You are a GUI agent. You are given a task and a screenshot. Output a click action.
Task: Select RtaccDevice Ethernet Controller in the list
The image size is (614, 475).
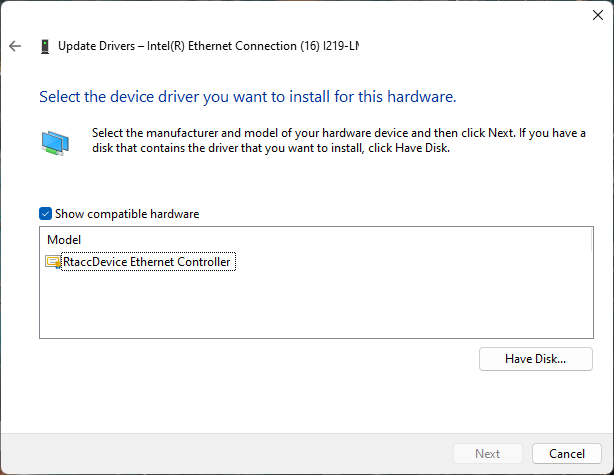click(x=147, y=262)
